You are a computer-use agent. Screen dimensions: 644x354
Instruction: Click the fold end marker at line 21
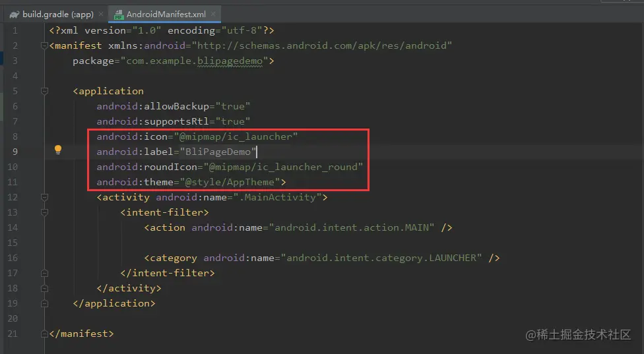[x=45, y=334]
